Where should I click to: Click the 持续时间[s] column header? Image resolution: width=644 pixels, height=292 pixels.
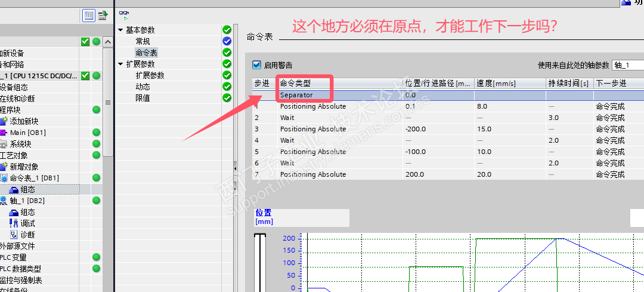(x=569, y=84)
